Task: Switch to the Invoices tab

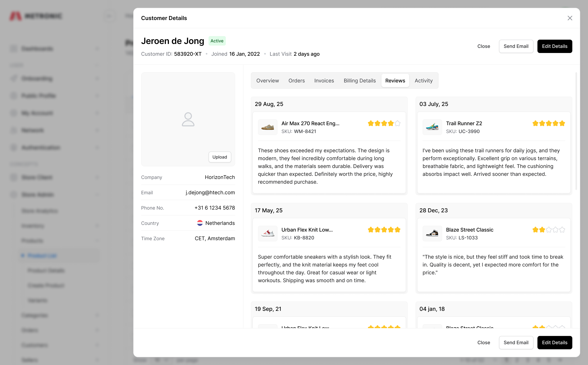Action: [324, 81]
